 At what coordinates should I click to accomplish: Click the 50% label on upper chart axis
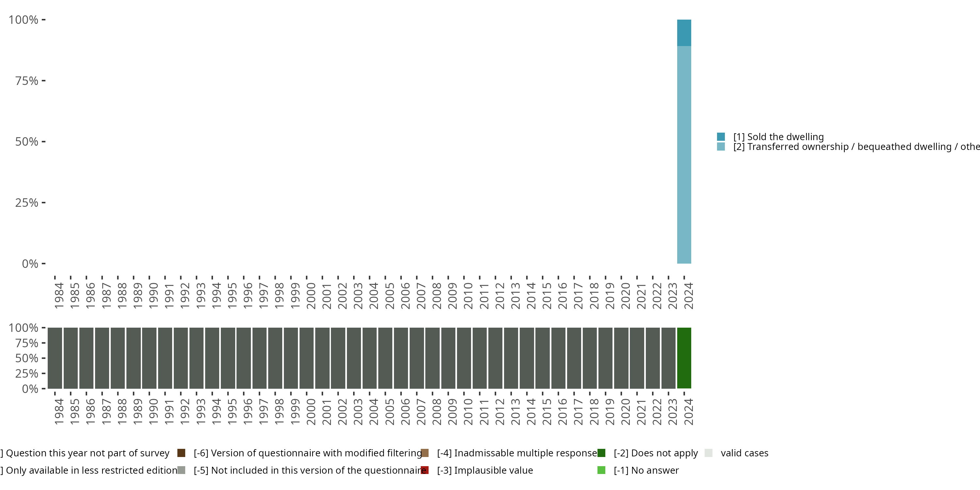(27, 142)
